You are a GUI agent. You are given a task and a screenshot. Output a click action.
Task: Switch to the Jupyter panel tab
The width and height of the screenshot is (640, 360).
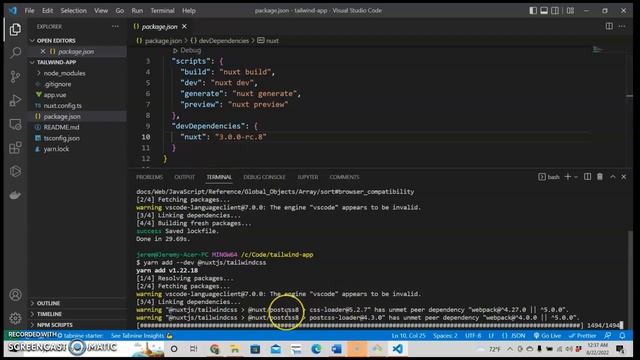(308, 177)
